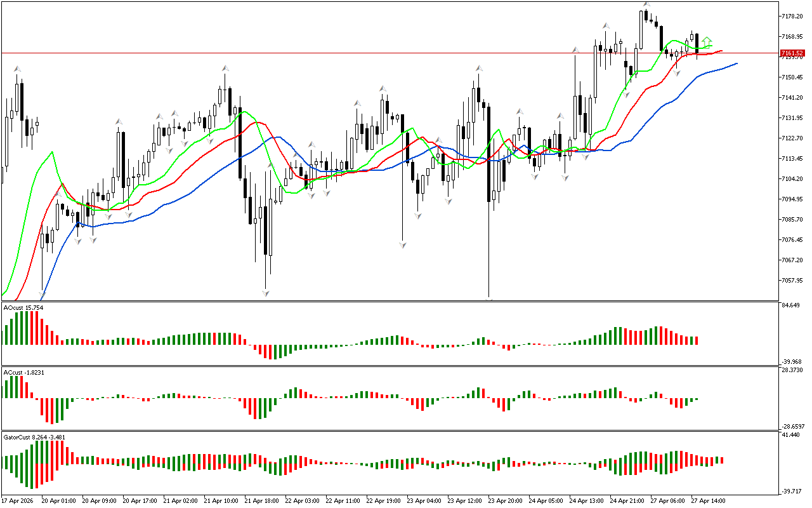This screenshot has width=812, height=508.
Task: Click the 7057.95 level on the price scale
Action: click(x=793, y=280)
